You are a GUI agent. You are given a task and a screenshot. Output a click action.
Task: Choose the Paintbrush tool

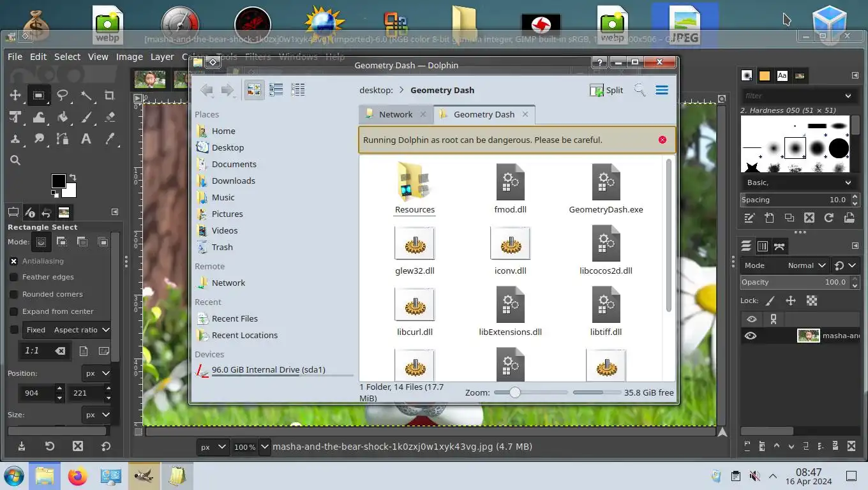[x=86, y=117]
